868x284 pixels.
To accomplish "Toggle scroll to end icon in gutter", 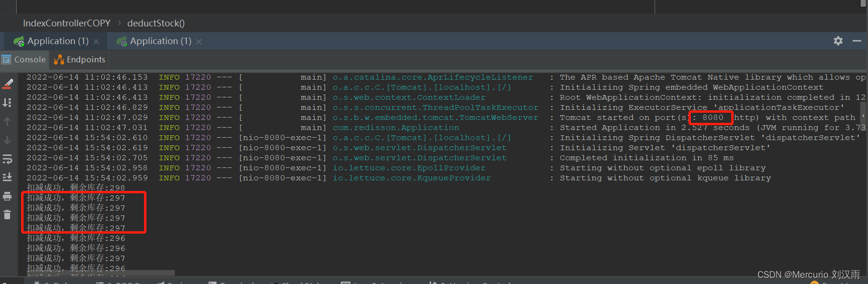I will click(7, 177).
